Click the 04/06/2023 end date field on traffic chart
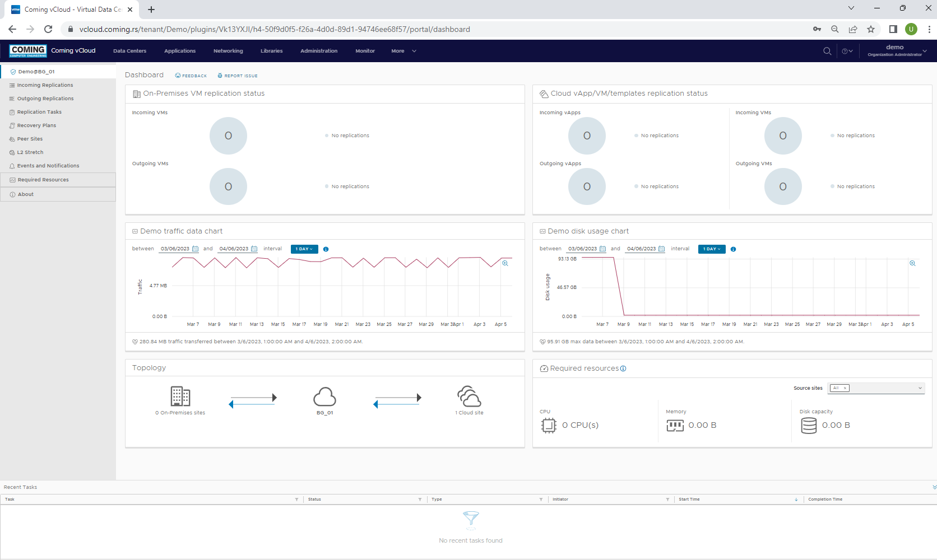The width and height of the screenshot is (937, 560). tap(234, 248)
